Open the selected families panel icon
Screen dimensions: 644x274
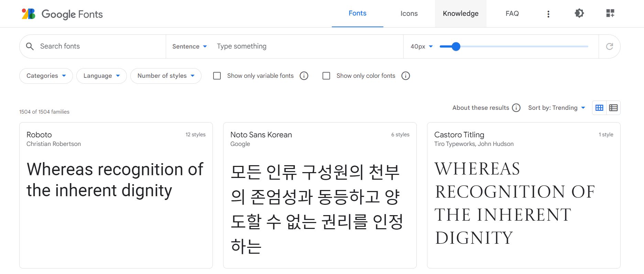click(610, 13)
